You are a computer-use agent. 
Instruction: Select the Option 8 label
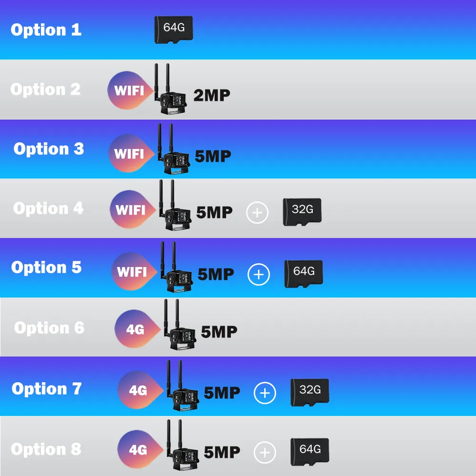tap(46, 449)
